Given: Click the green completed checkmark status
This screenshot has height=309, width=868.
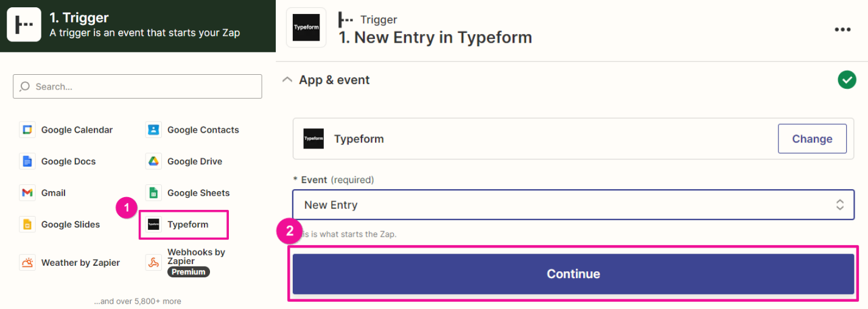Looking at the screenshot, I should (x=847, y=80).
